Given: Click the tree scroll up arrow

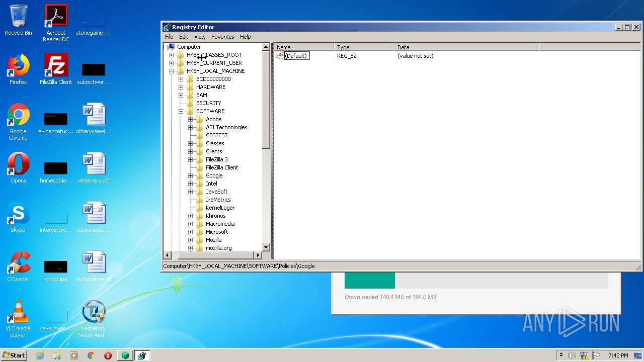Looking at the screenshot, I should point(266,47).
